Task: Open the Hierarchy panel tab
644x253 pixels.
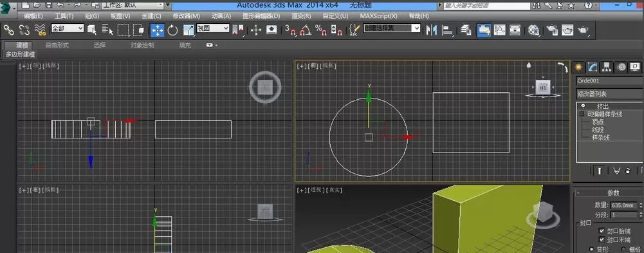Action: point(607,67)
